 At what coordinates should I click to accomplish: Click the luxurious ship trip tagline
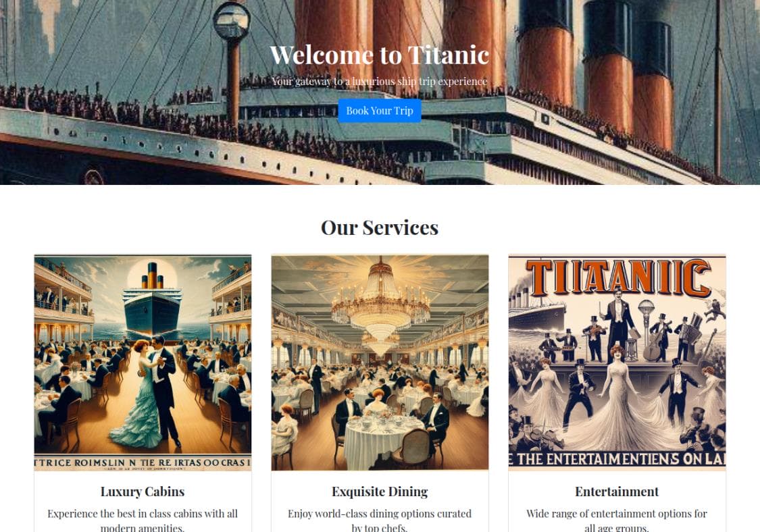tap(380, 82)
